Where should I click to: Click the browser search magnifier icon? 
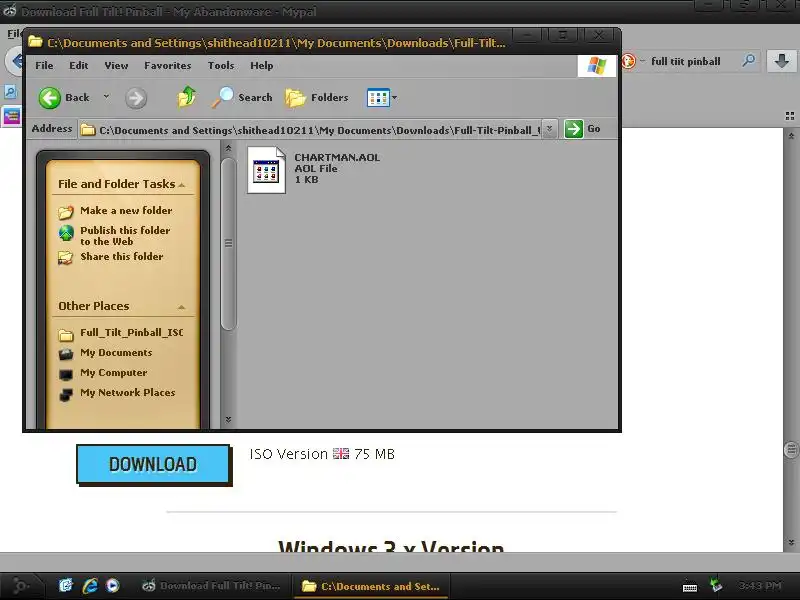point(748,61)
